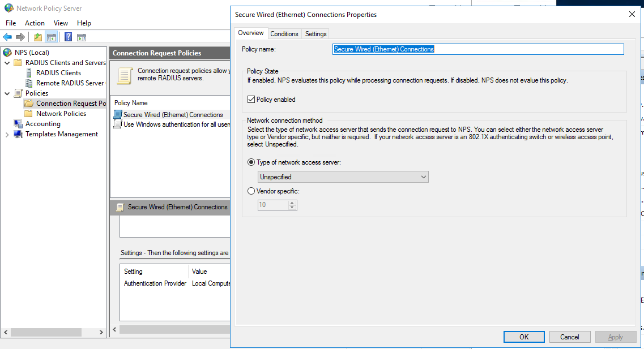
Task: Click the RADIUS Clients server icon
Action: point(29,73)
